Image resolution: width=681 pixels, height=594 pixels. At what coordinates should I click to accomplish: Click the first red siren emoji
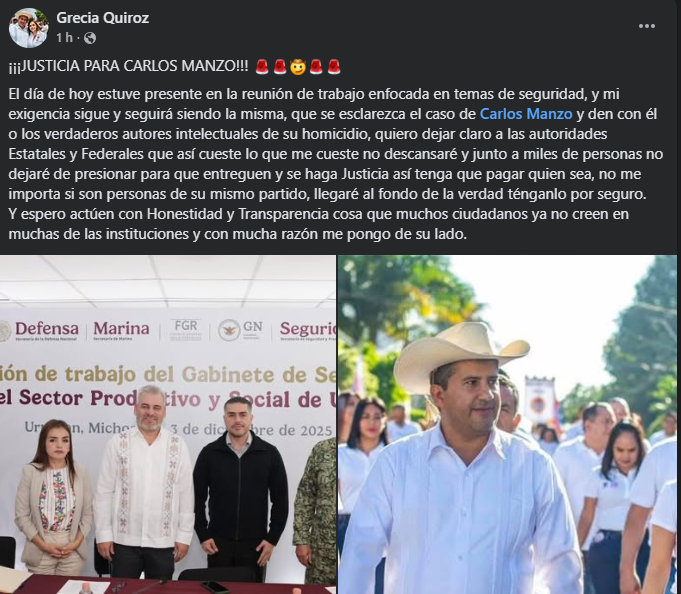pyautogui.click(x=262, y=67)
